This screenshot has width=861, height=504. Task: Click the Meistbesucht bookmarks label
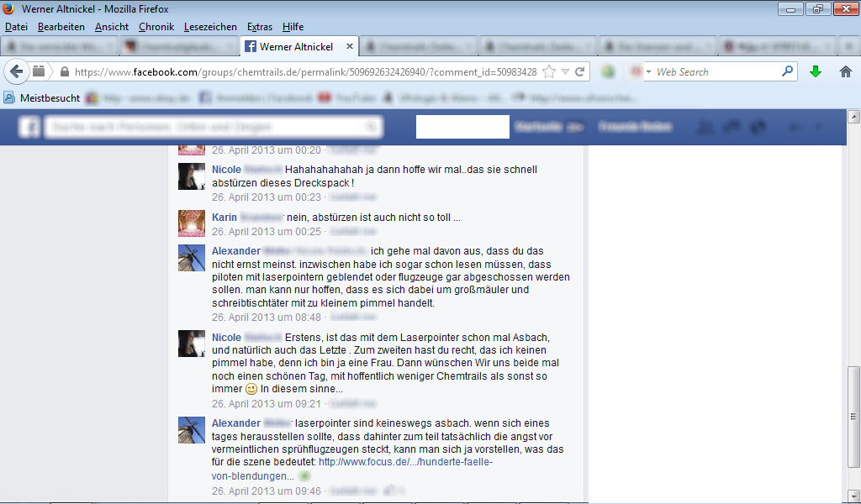point(50,98)
